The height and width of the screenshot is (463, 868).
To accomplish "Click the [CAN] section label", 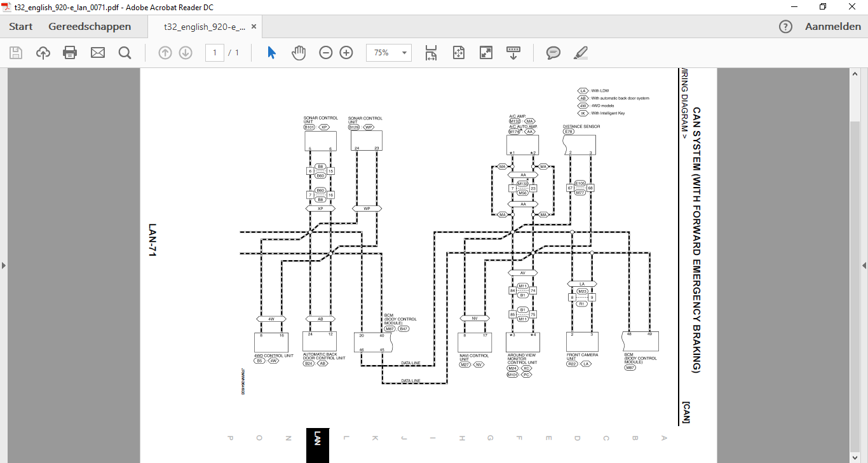I will [686, 412].
